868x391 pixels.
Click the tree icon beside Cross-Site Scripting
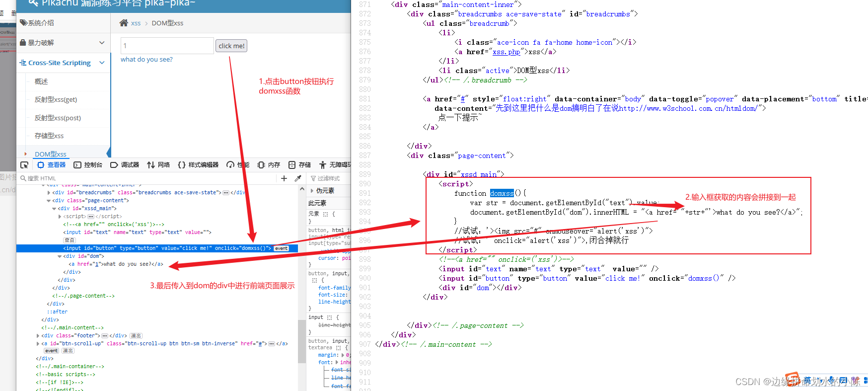(x=23, y=63)
